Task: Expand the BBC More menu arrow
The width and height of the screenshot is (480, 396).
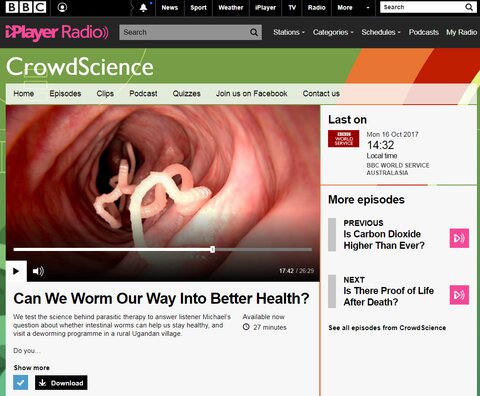Action: pos(368,7)
